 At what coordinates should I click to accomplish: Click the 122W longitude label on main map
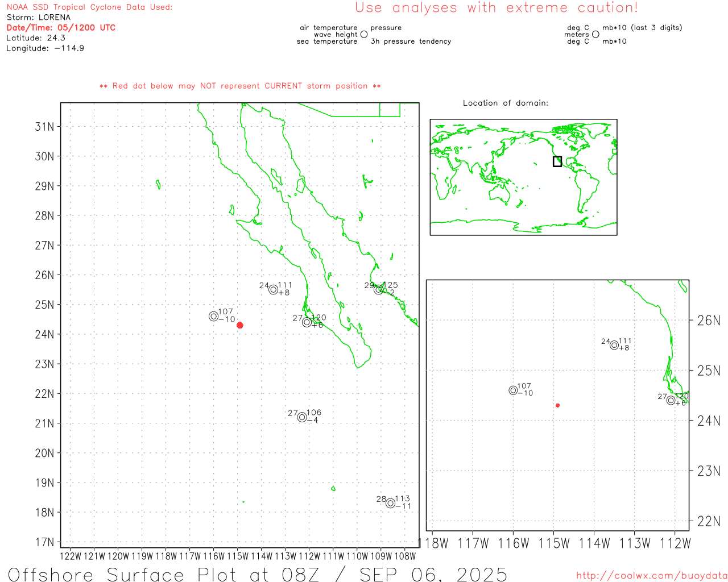tap(71, 556)
